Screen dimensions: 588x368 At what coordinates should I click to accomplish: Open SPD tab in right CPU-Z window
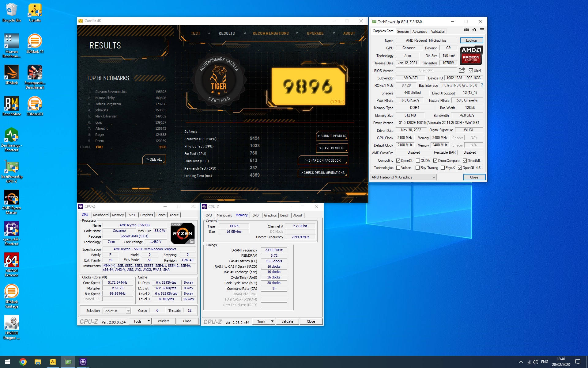[255, 215]
